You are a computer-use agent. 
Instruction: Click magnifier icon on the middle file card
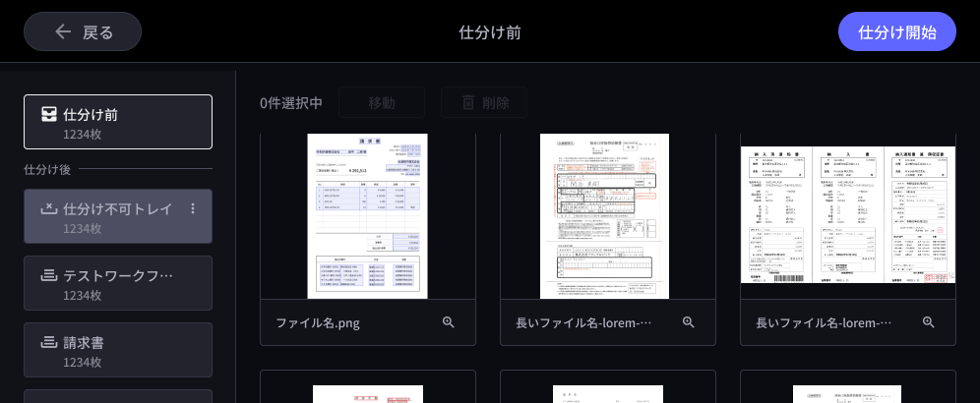coord(689,322)
